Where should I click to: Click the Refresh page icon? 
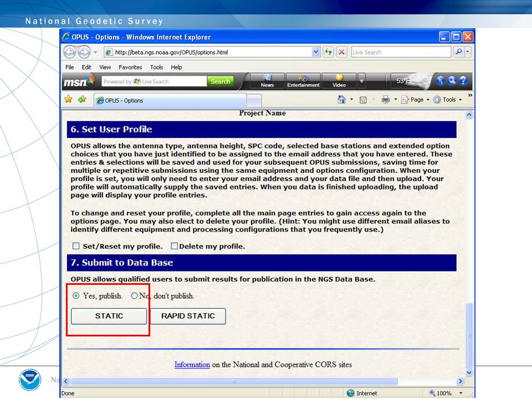[328, 52]
